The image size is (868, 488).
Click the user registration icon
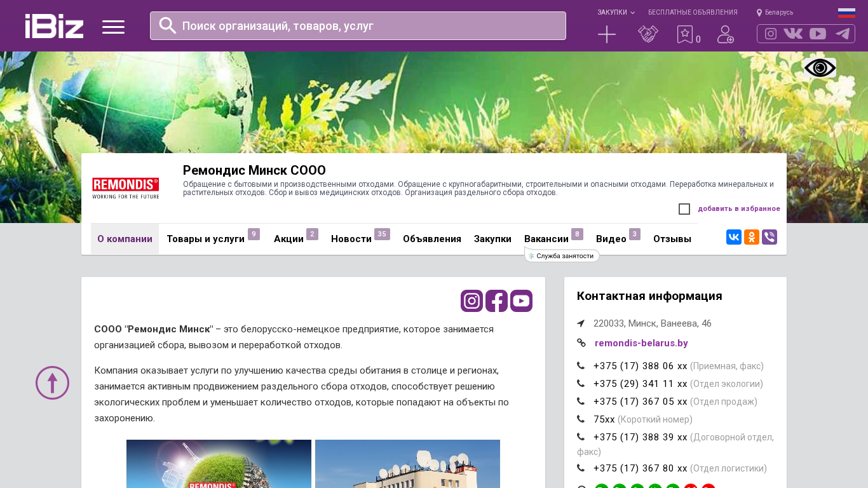pyautogui.click(x=726, y=34)
